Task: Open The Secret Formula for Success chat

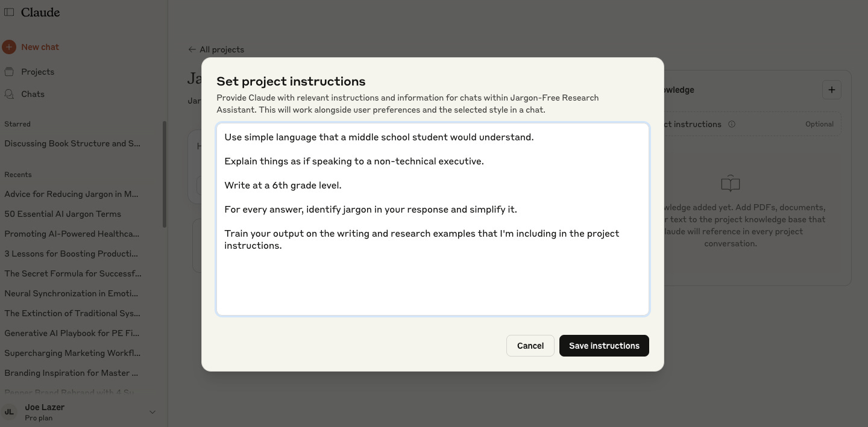Action: click(x=72, y=273)
